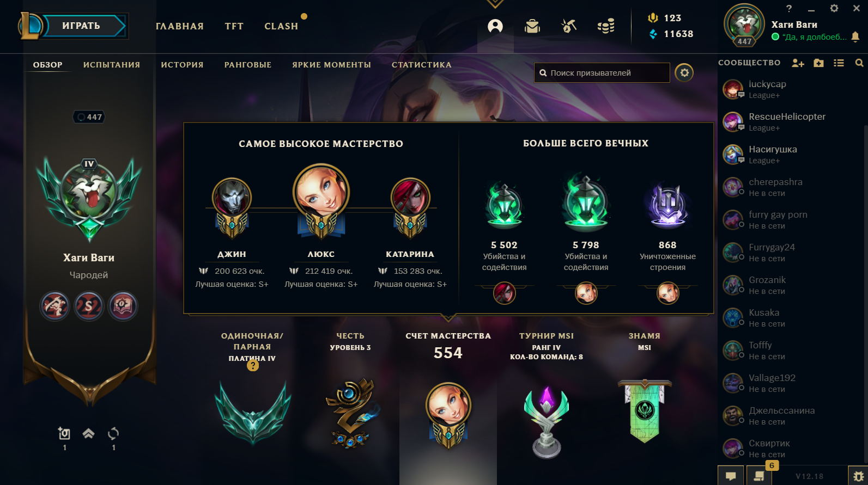Click the Играть button

coord(81,26)
